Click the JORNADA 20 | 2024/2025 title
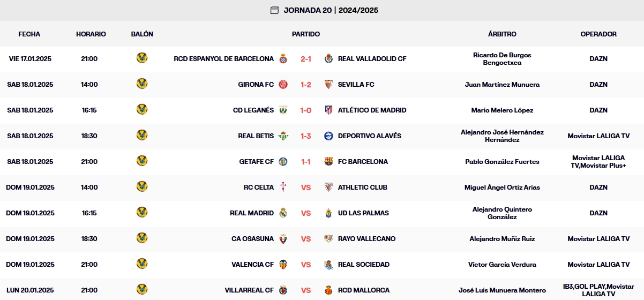This screenshot has width=644, height=300. [x=331, y=10]
